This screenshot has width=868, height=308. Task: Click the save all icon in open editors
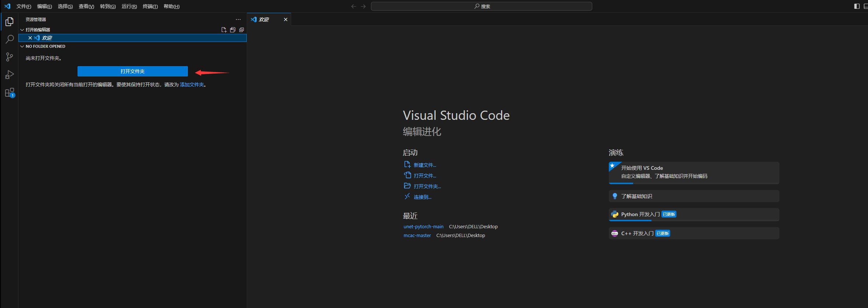[233, 30]
